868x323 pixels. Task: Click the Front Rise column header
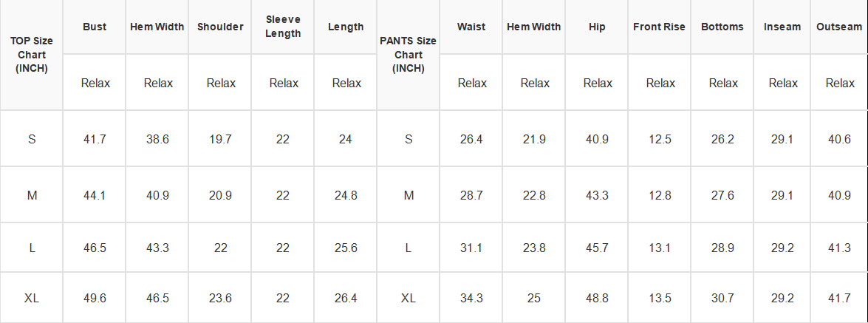[x=659, y=27]
